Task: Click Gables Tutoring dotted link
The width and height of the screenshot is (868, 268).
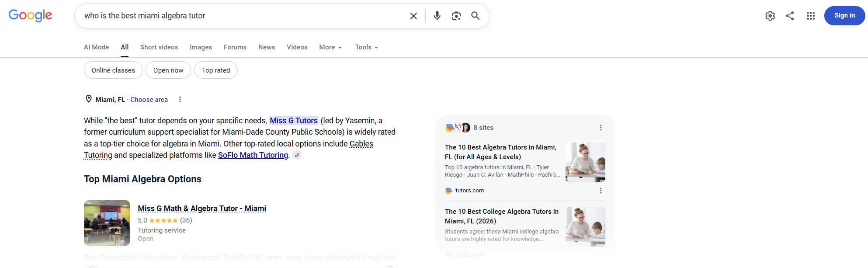Action: click(361, 144)
